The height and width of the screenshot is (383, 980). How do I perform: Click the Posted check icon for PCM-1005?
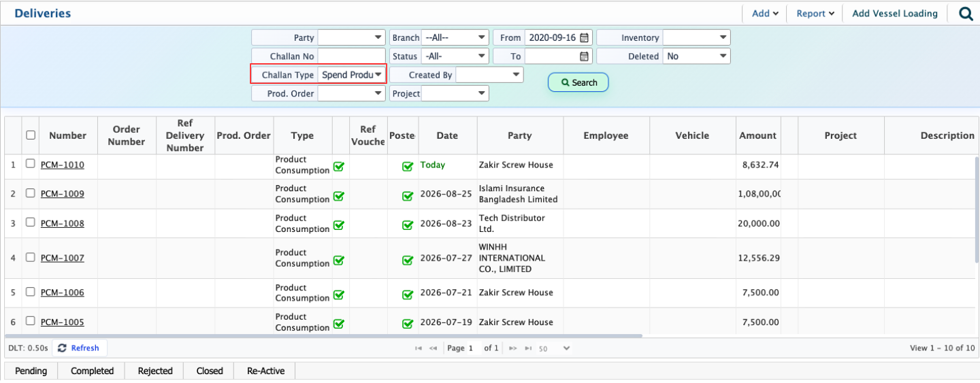tap(408, 324)
